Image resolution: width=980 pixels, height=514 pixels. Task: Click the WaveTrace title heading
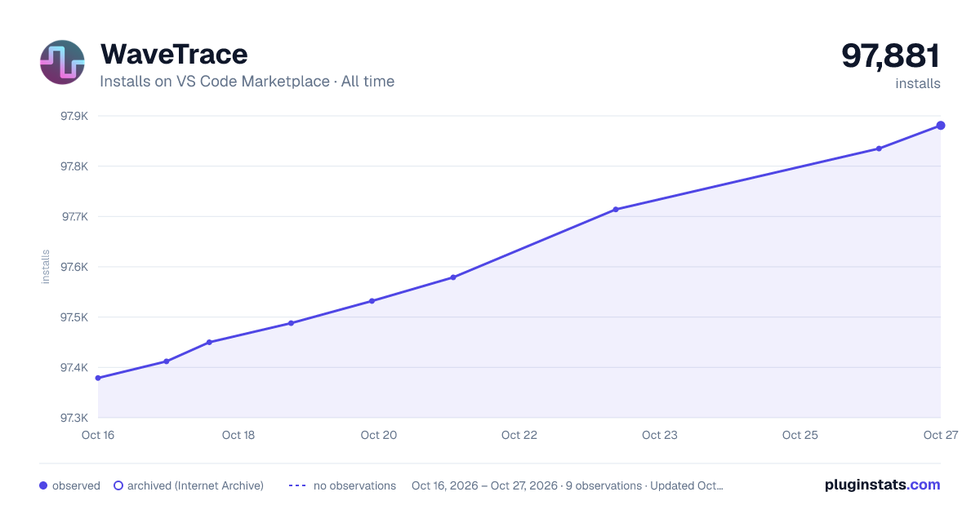pyautogui.click(x=174, y=54)
